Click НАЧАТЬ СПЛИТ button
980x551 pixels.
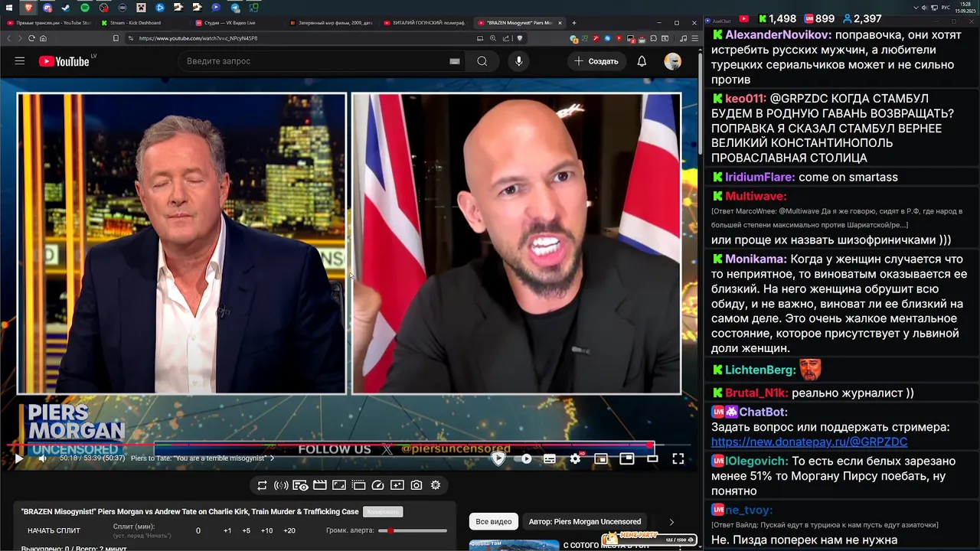[54, 530]
